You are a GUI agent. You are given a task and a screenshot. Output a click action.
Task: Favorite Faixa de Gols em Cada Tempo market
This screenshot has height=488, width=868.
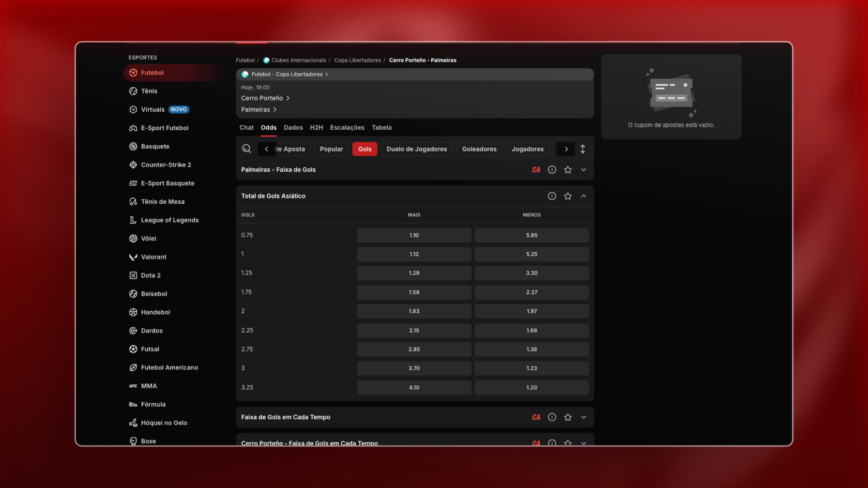point(568,418)
